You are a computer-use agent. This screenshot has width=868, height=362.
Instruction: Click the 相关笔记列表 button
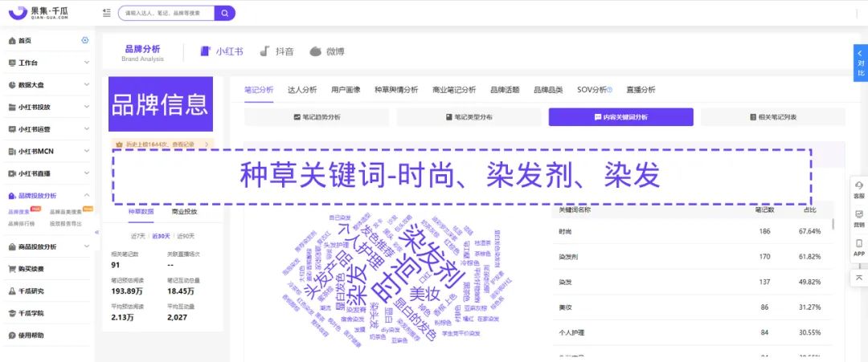(772, 117)
